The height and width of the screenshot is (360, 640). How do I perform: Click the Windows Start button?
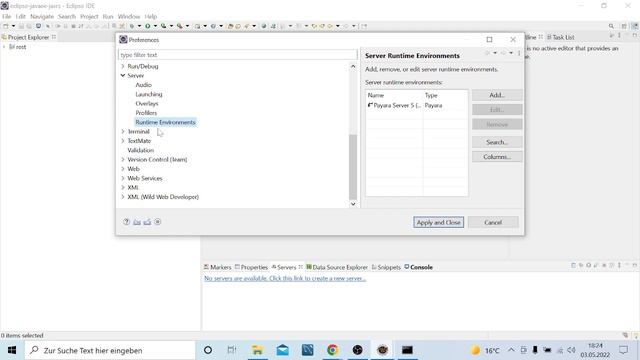[12, 350]
